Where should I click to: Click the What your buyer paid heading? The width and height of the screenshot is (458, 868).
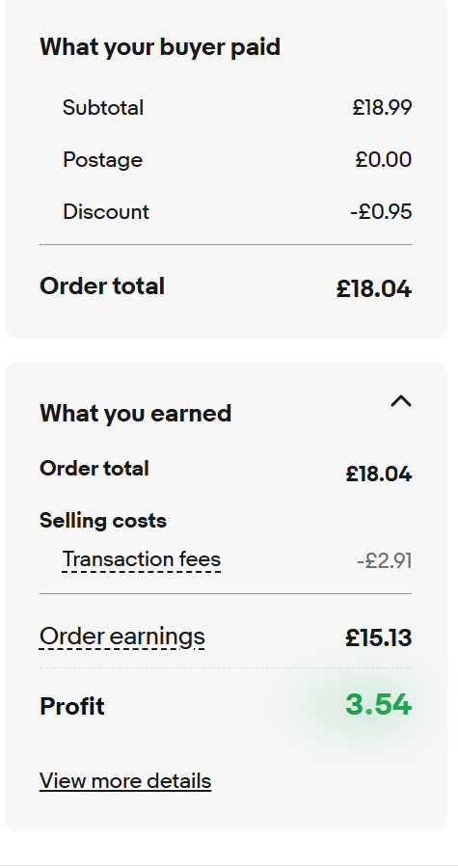tap(160, 47)
